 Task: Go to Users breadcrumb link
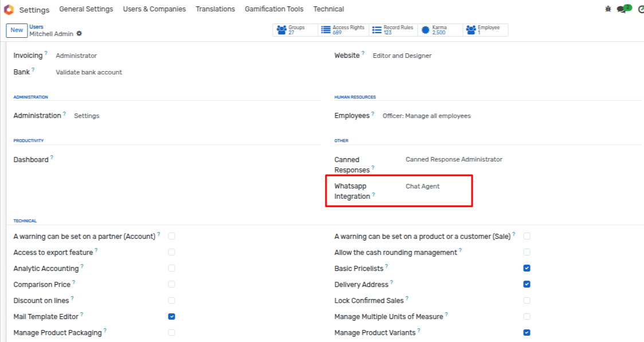click(36, 27)
